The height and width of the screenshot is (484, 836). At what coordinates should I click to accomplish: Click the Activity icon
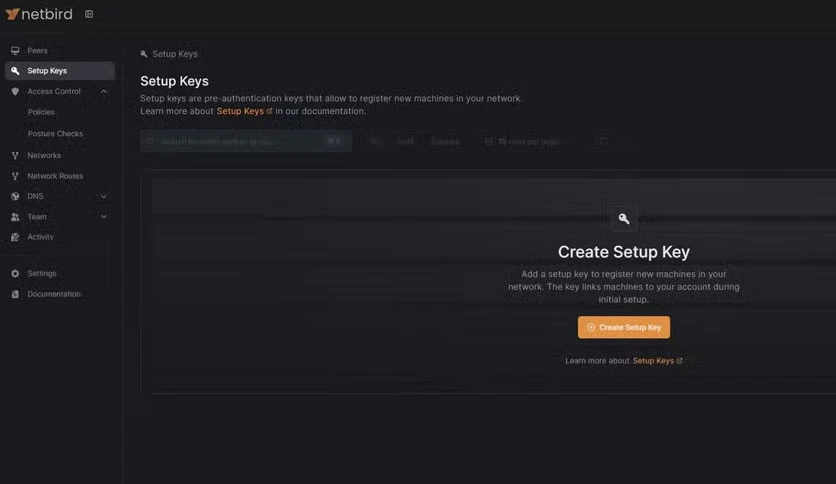click(x=15, y=237)
